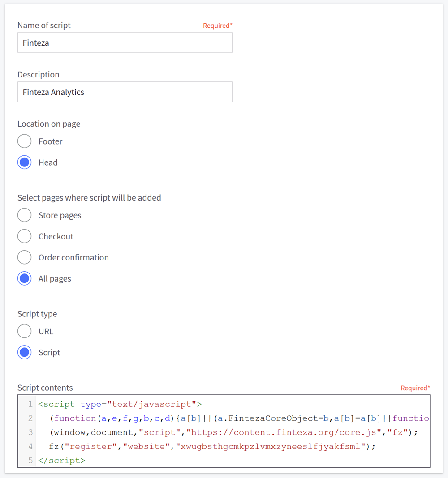Click Required* marker above script contents
The height and width of the screenshot is (478, 448).
[415, 388]
